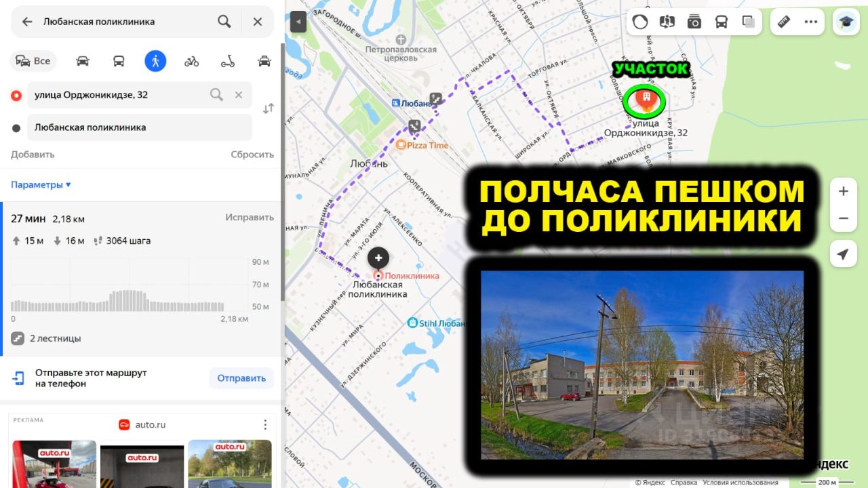Switch route to public transport bus mode
The width and height of the screenshot is (868, 488).
pos(119,61)
